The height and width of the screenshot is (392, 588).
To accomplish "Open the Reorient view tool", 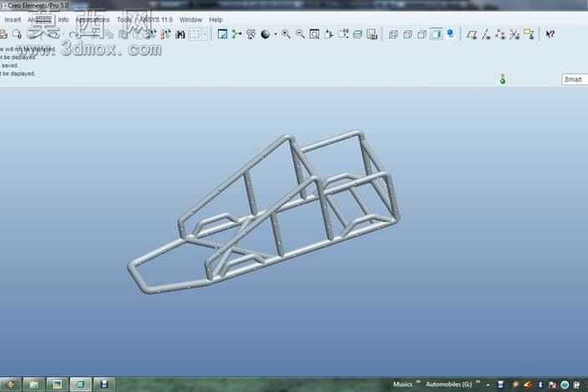I will 329,34.
